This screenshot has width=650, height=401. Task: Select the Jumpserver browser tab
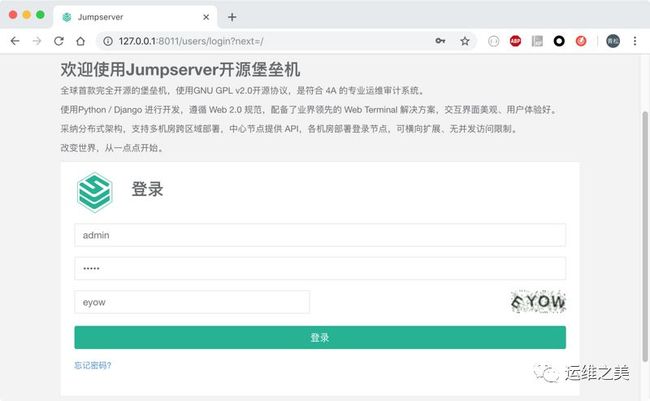click(x=135, y=17)
